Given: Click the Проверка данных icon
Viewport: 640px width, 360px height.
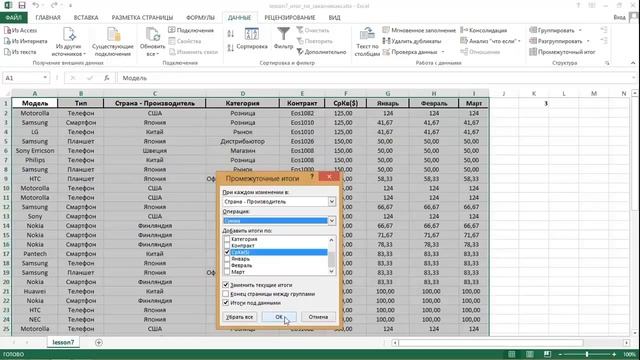Looking at the screenshot, I should click(386, 52).
